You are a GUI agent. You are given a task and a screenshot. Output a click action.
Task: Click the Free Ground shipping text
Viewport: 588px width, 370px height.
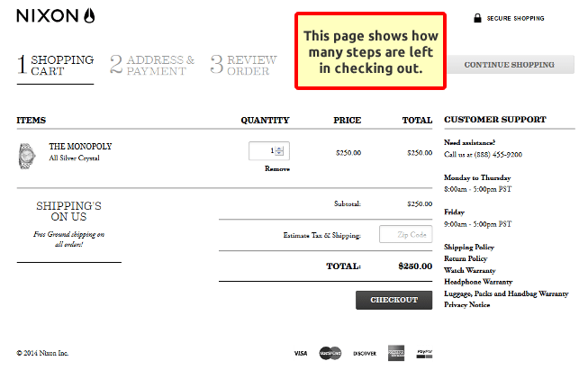68,239
